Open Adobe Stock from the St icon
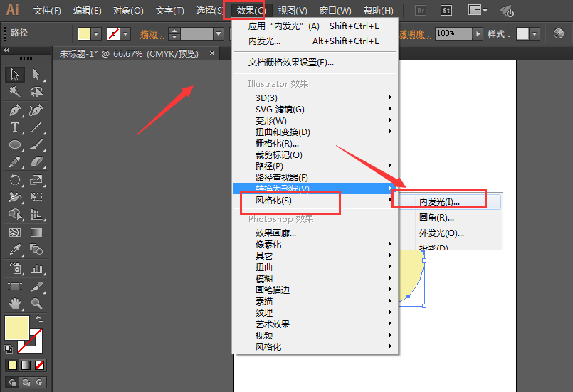The image size is (573, 392). pos(446,10)
